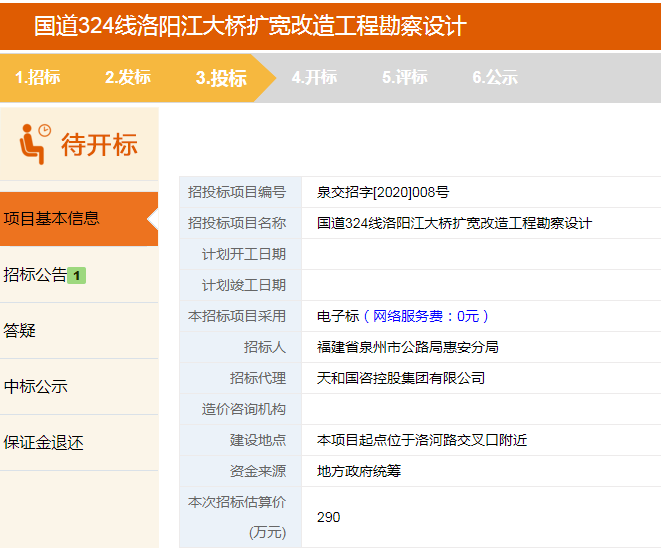Open 答疑 section
The height and width of the screenshot is (548, 661).
pos(79,330)
